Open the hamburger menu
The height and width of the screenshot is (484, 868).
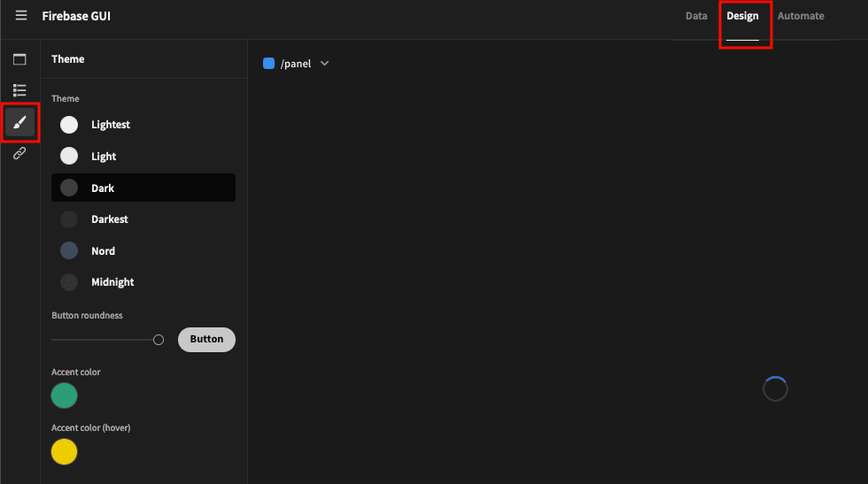pos(21,16)
